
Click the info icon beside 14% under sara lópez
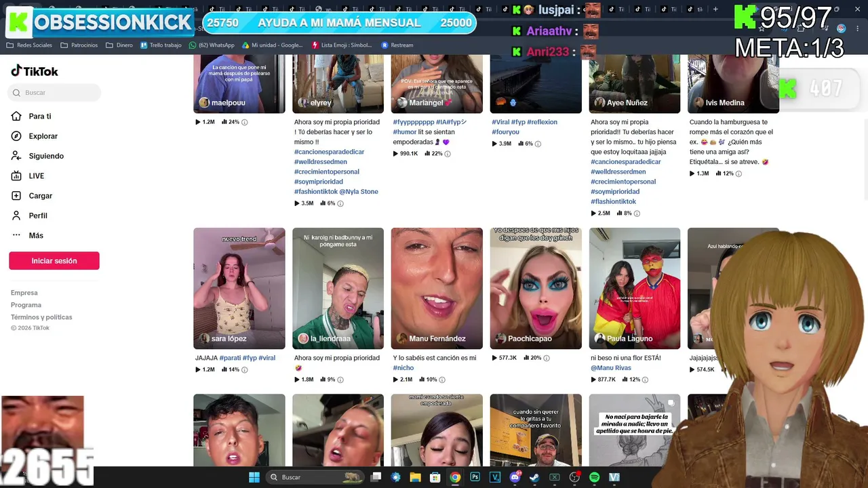click(245, 370)
